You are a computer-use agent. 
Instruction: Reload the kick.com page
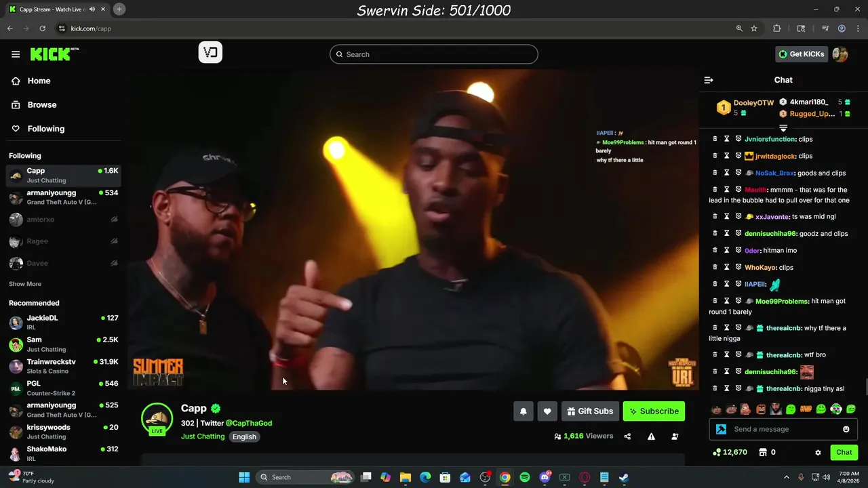point(42,28)
